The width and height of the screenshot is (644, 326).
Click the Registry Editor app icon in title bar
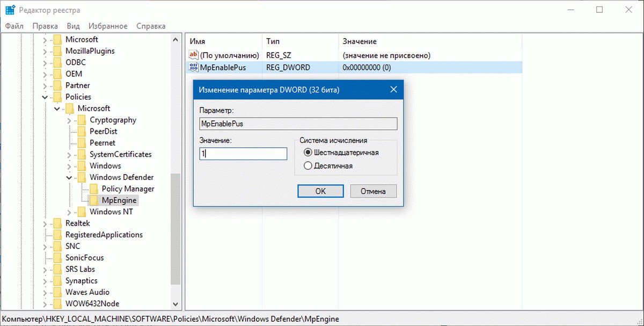coord(10,10)
